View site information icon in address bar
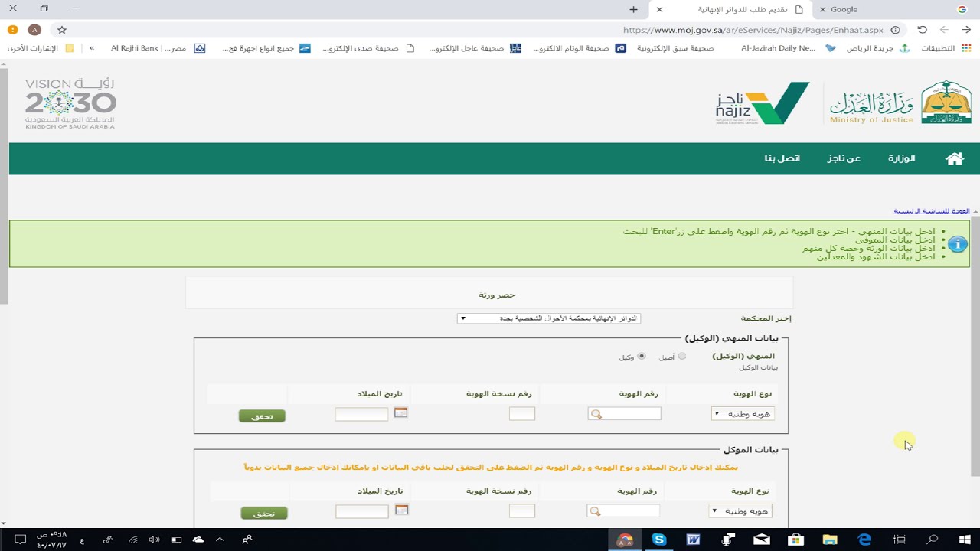The height and width of the screenshot is (551, 980). [895, 30]
